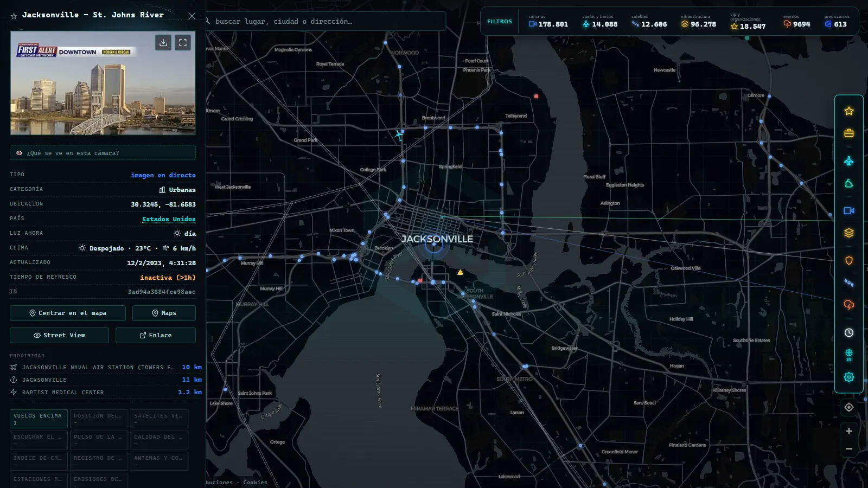Click the locate me crosshair button
868x488 pixels.
click(849, 407)
